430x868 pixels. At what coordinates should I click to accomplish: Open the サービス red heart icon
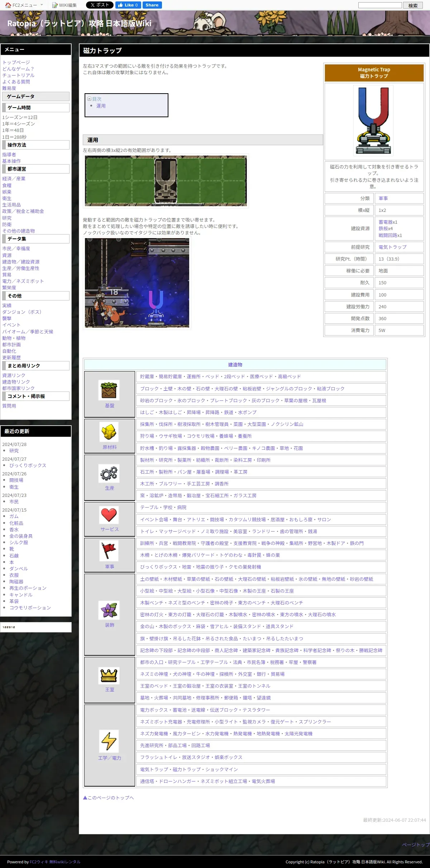point(109,514)
